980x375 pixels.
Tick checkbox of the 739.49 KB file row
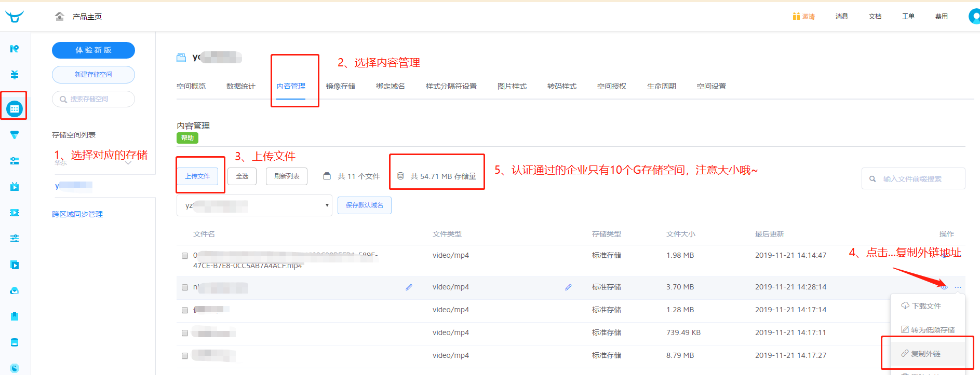pyautogui.click(x=185, y=333)
